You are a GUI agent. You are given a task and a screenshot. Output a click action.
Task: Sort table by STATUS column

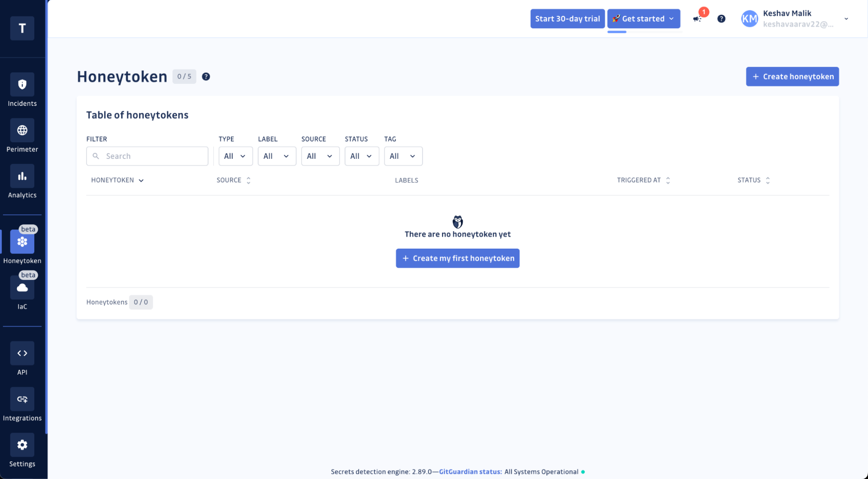pyautogui.click(x=767, y=180)
